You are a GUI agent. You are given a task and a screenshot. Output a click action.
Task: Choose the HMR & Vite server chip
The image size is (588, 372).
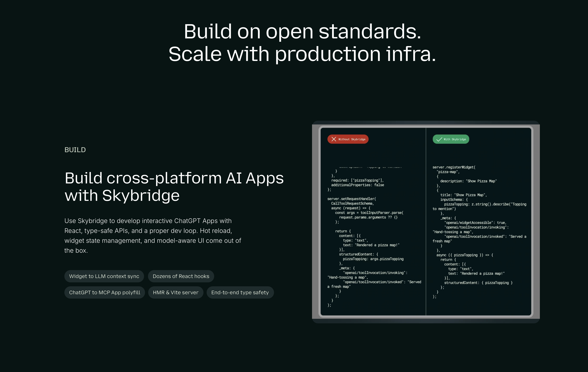tap(175, 292)
